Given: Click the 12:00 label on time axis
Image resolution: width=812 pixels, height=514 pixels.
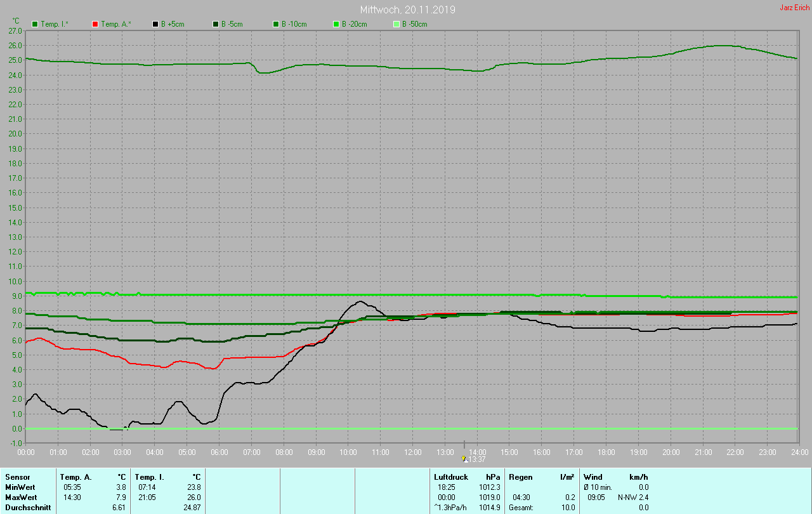Looking at the screenshot, I should pyautogui.click(x=412, y=452).
